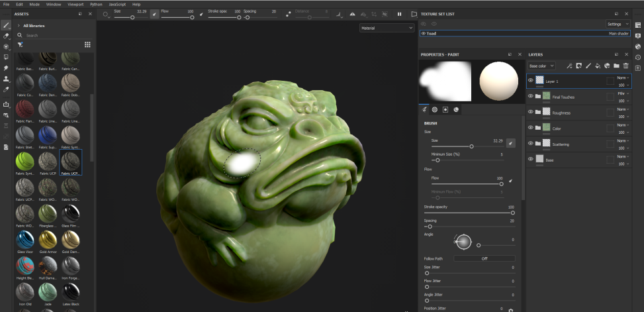The height and width of the screenshot is (312, 644).
Task: Switch to the stencil tab in Properties
Action: click(445, 110)
